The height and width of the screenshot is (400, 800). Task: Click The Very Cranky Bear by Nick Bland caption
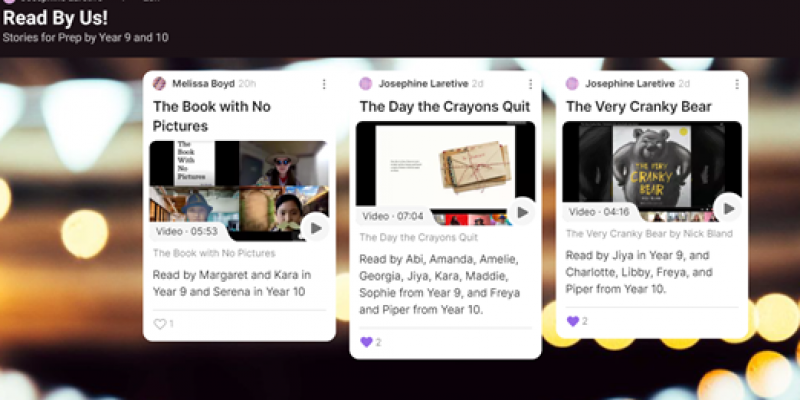pos(649,234)
